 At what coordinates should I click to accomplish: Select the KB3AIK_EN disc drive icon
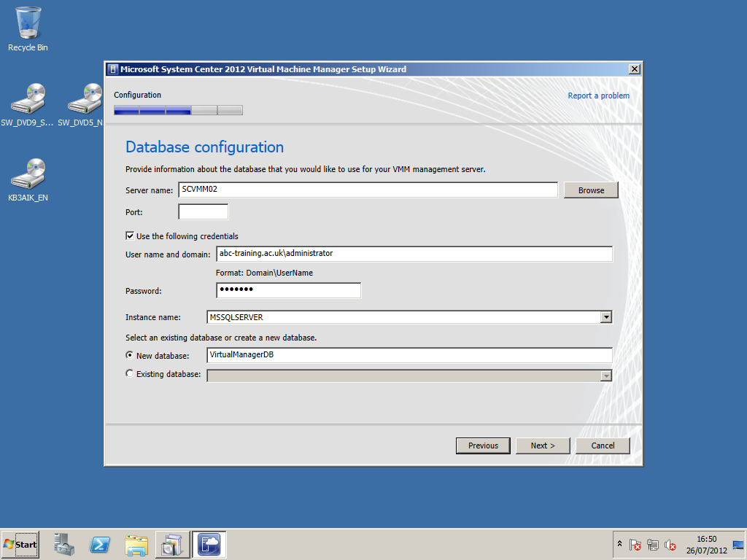[28, 179]
